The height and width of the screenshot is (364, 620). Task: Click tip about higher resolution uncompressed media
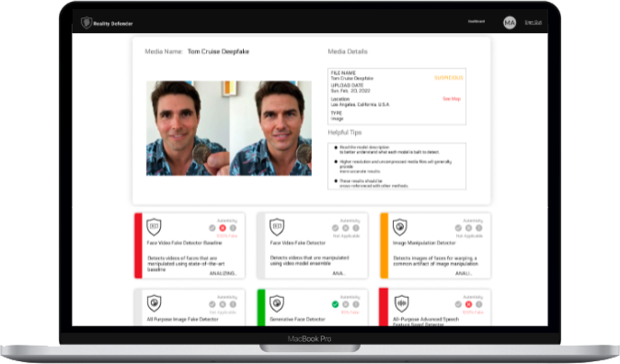pyautogui.click(x=396, y=166)
